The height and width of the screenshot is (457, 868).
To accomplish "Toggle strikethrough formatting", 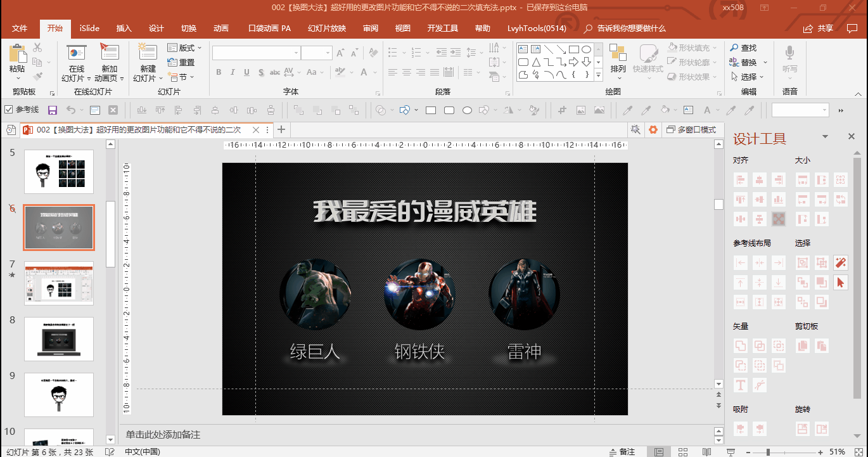I will [x=275, y=72].
